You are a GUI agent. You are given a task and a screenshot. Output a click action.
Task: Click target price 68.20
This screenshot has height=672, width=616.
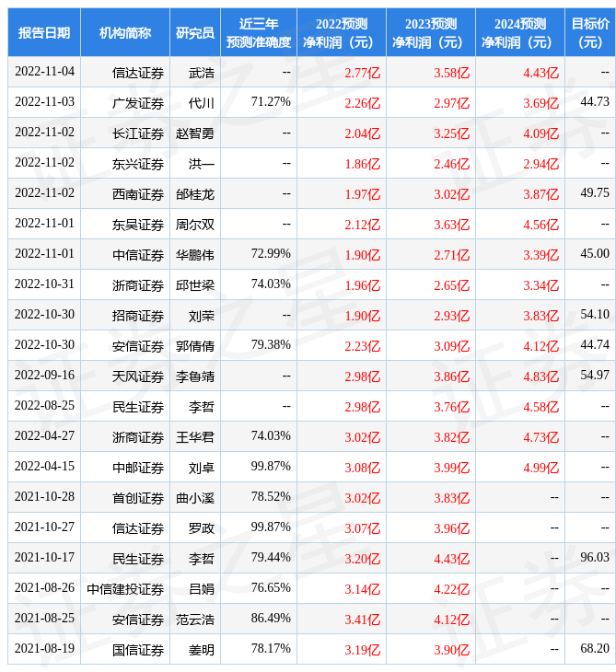595,649
